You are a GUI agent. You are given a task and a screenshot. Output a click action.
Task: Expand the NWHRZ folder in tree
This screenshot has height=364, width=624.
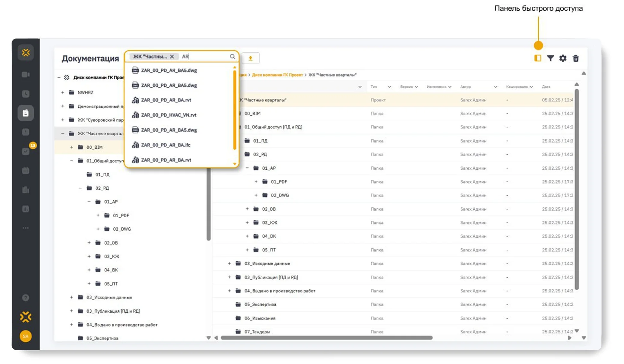tap(63, 92)
